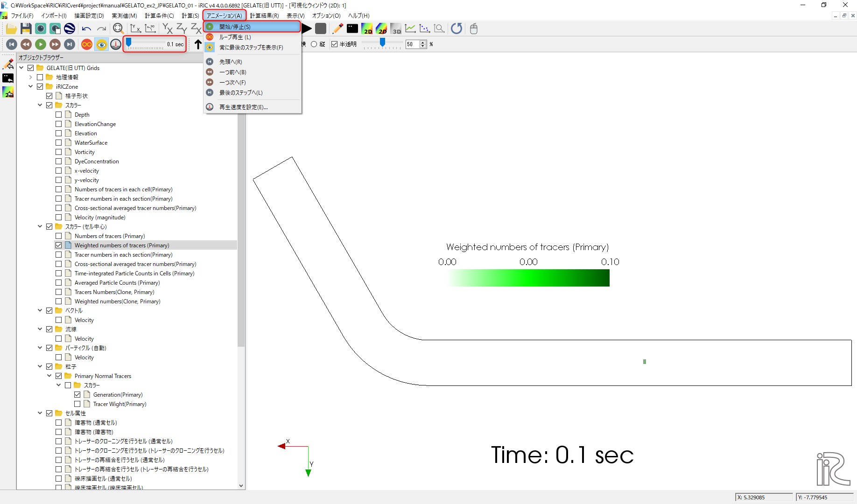Uncheck Weighted numbers of tracers (Primary)
Image resolution: width=857 pixels, height=504 pixels.
(x=59, y=245)
